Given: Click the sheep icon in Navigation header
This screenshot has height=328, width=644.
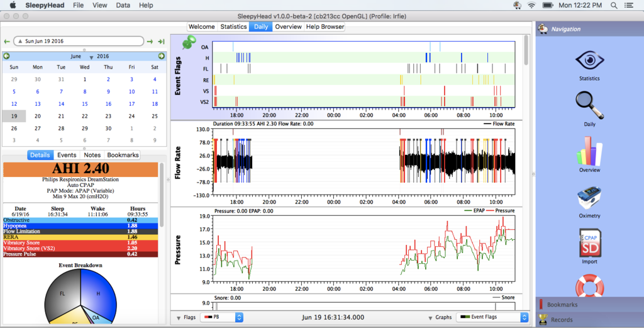Looking at the screenshot, I should coord(543,29).
